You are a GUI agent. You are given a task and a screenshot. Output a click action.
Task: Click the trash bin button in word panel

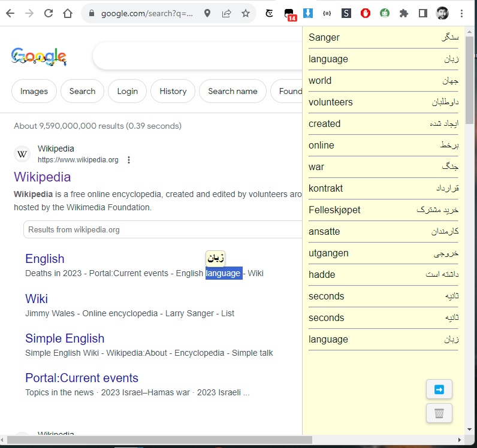tap(439, 413)
